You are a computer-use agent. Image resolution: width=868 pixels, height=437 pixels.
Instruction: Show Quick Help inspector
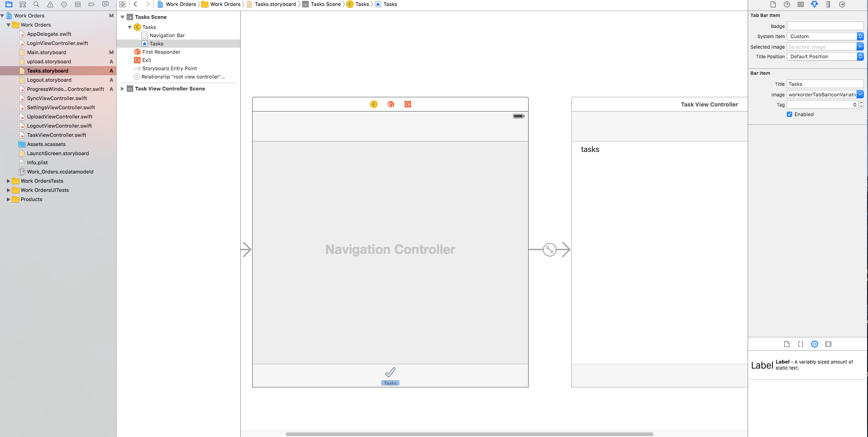tap(786, 4)
